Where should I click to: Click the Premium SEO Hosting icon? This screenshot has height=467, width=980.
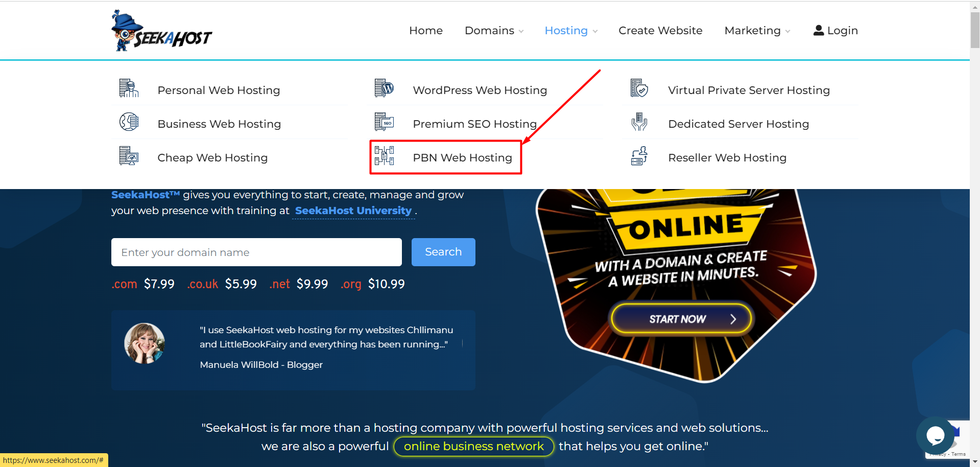(384, 122)
